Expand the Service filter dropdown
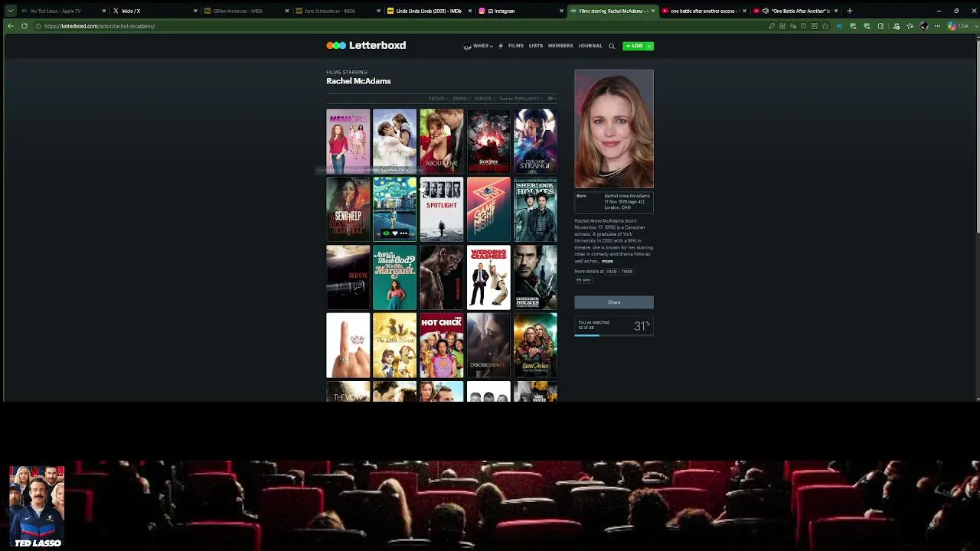Viewport: 980px width, 551px height. (x=484, y=99)
